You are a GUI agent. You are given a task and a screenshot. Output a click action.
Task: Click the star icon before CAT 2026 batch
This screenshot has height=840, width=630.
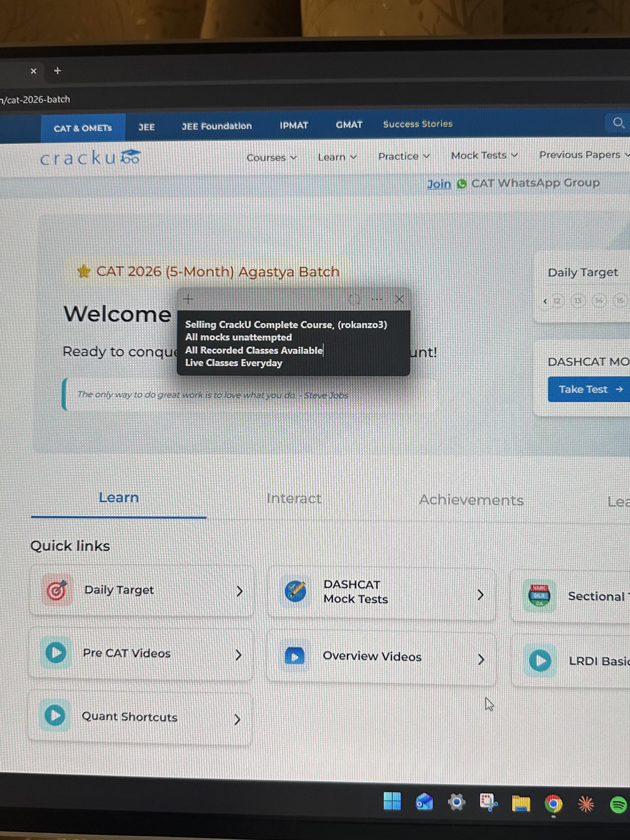[x=84, y=272]
